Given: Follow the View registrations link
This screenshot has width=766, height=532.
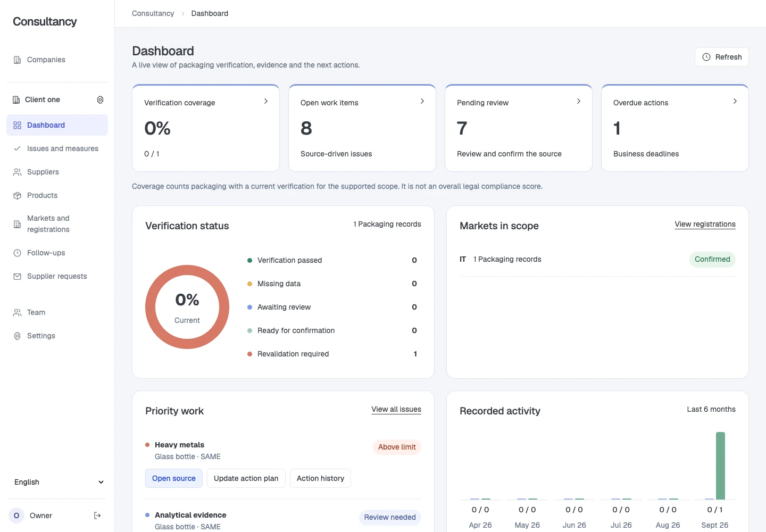Looking at the screenshot, I should (x=705, y=224).
